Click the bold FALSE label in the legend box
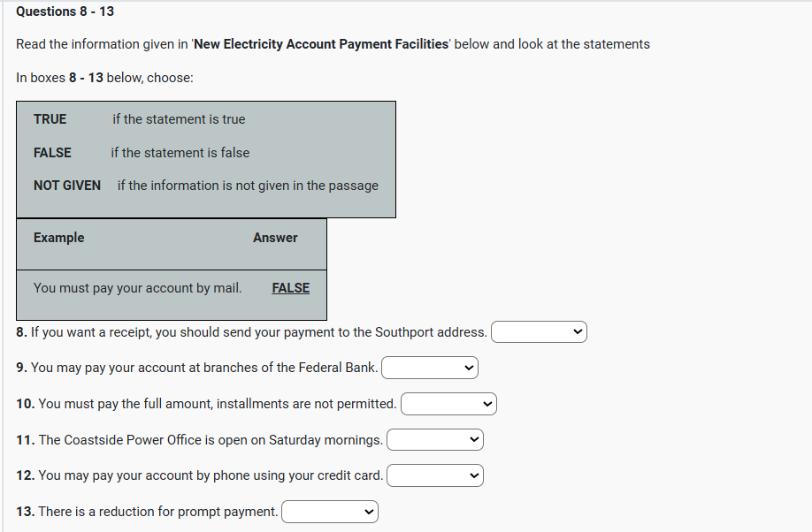 coord(52,153)
